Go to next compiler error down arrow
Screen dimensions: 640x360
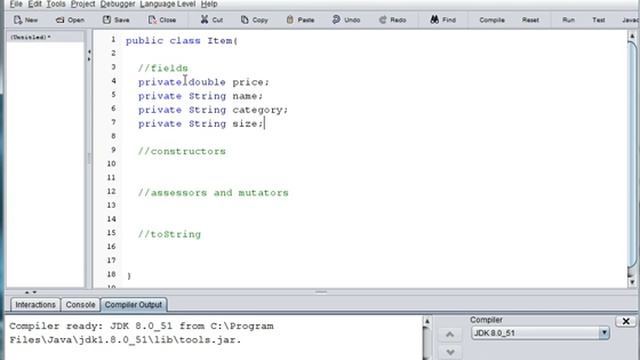[450, 351]
